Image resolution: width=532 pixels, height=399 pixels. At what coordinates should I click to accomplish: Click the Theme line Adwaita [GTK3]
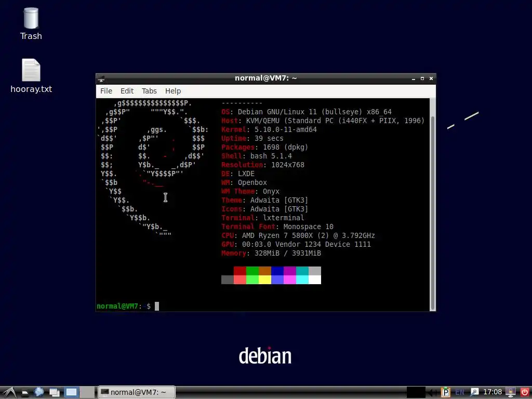[x=264, y=200]
